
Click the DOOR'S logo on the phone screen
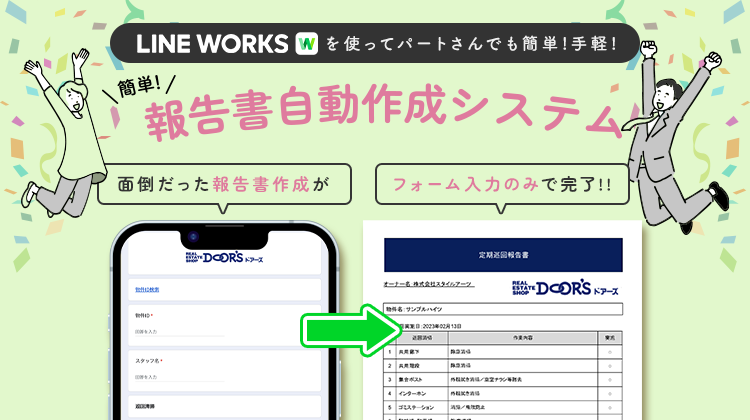[x=224, y=257]
